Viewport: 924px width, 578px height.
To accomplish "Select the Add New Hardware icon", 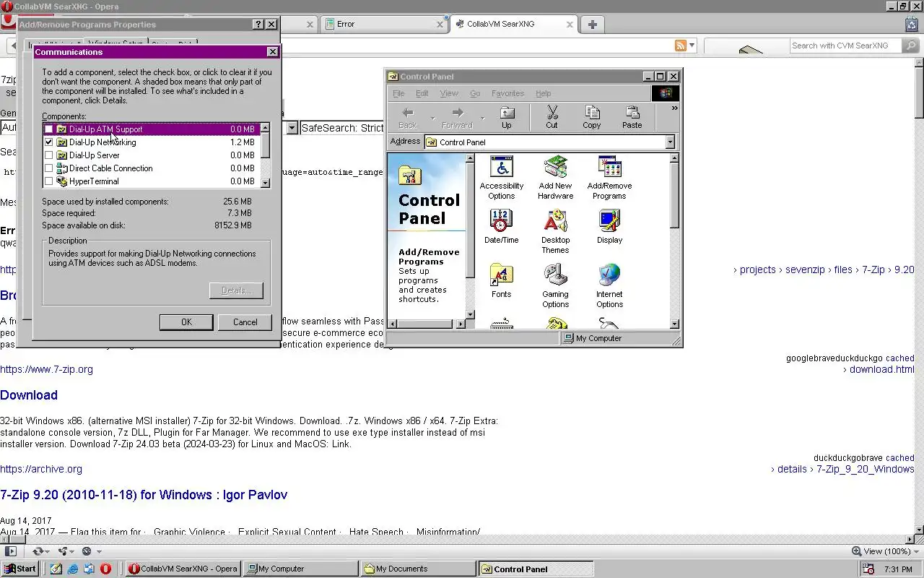I will [555, 178].
